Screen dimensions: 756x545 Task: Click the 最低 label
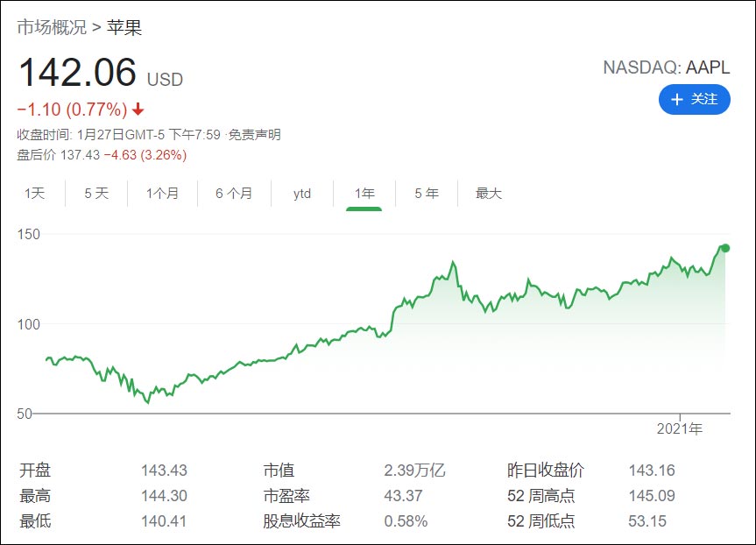(x=35, y=521)
